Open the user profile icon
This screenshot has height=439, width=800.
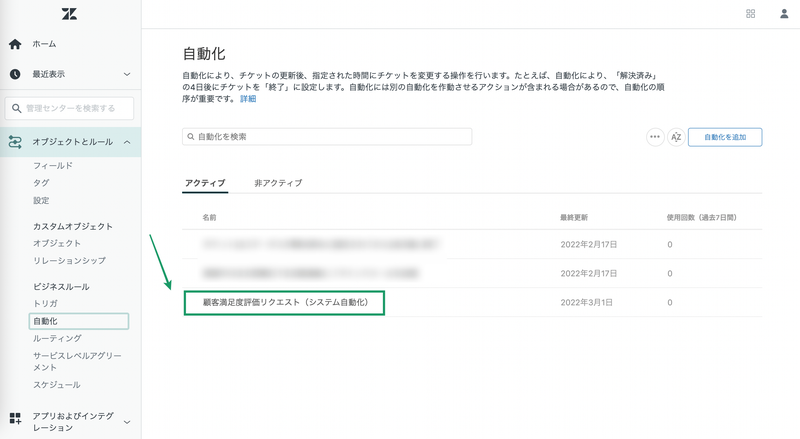783,14
